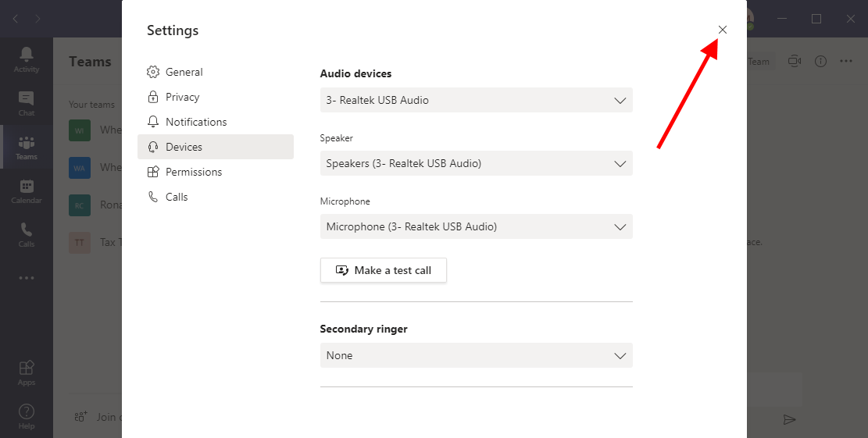Image resolution: width=868 pixels, height=438 pixels.
Task: Open the Secondary ringer dropdown
Action: point(476,355)
